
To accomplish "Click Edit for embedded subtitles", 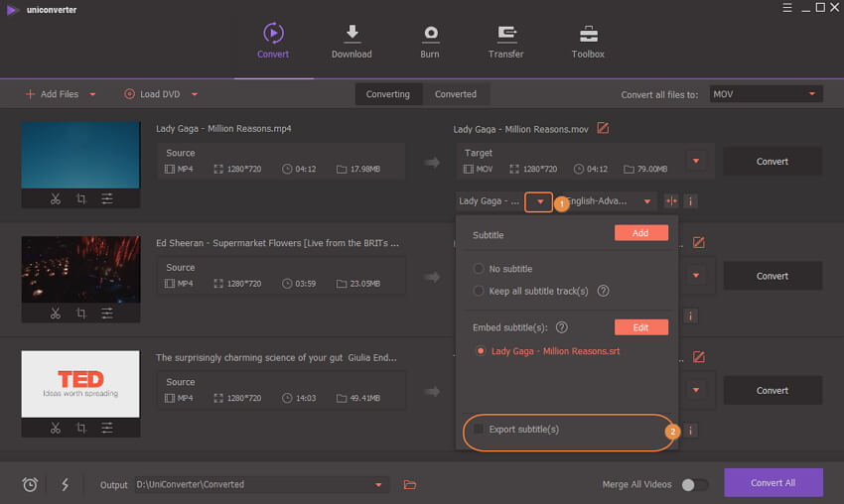I will click(x=641, y=327).
